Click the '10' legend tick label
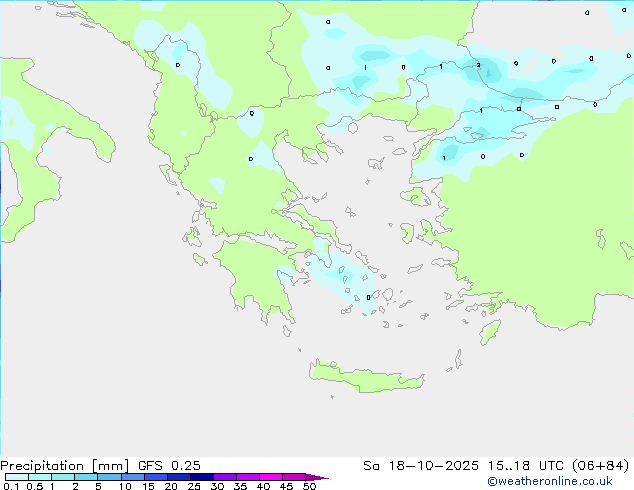The image size is (634, 490). (x=125, y=486)
